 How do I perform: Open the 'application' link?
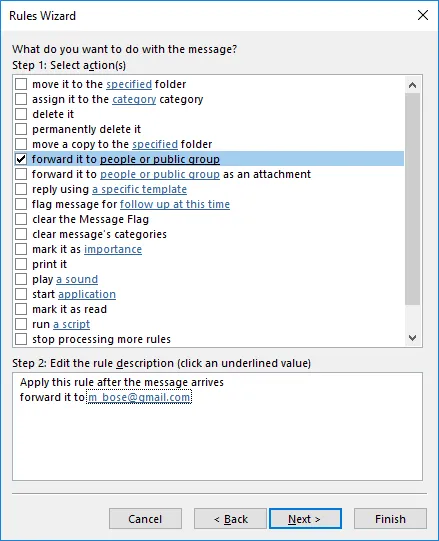tap(87, 294)
